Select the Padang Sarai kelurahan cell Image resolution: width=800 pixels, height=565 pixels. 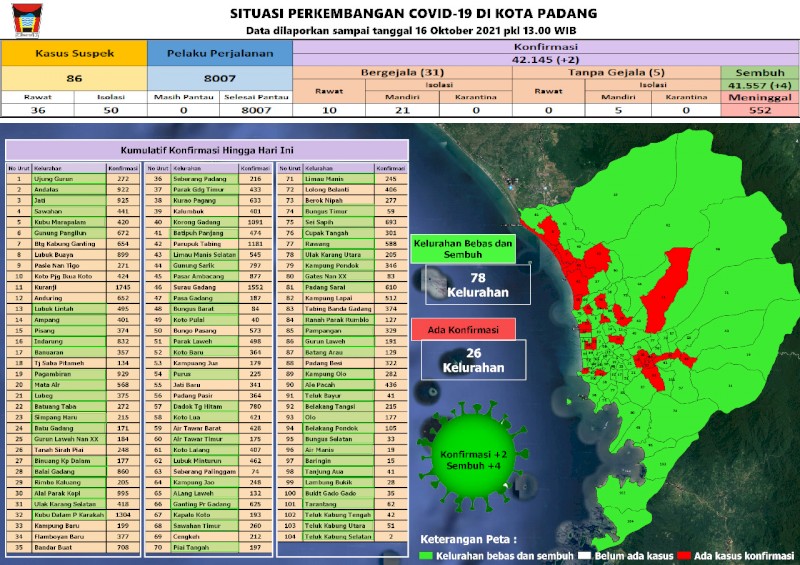[338, 287]
